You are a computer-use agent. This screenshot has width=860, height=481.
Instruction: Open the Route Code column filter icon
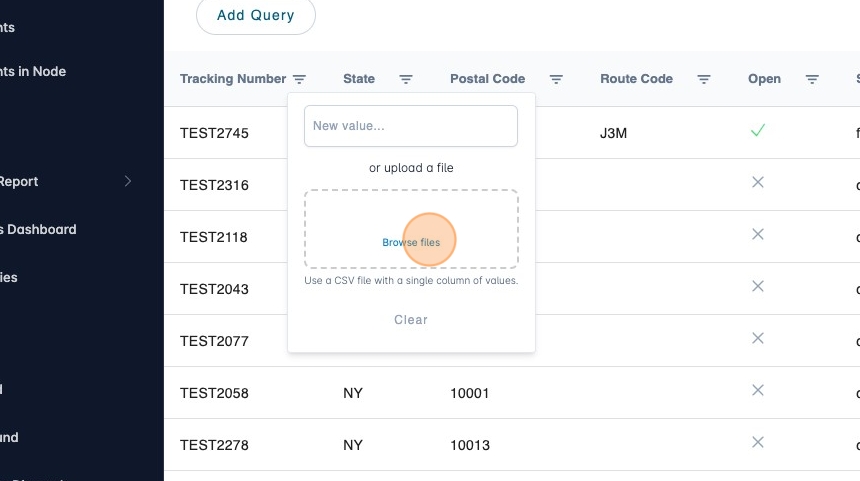704,79
